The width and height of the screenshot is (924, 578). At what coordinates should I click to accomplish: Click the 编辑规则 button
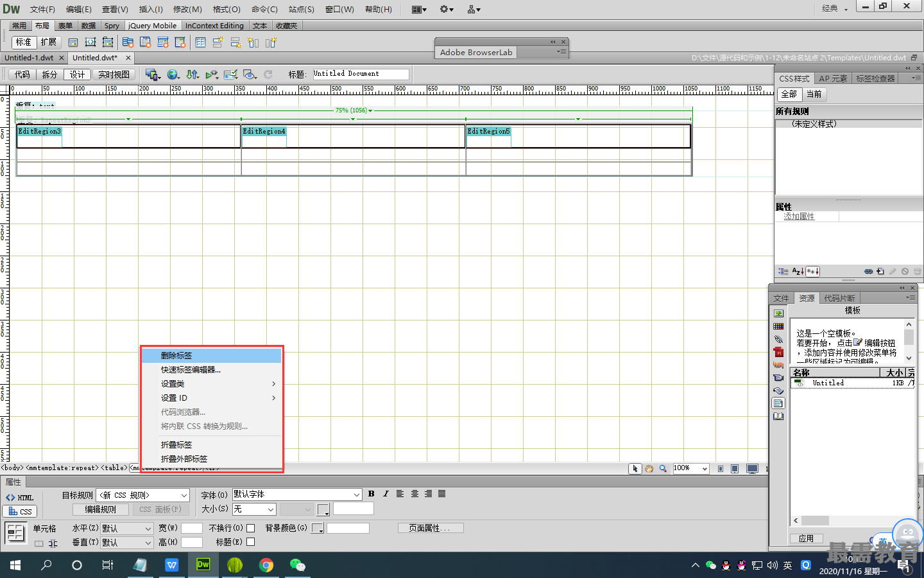101,509
